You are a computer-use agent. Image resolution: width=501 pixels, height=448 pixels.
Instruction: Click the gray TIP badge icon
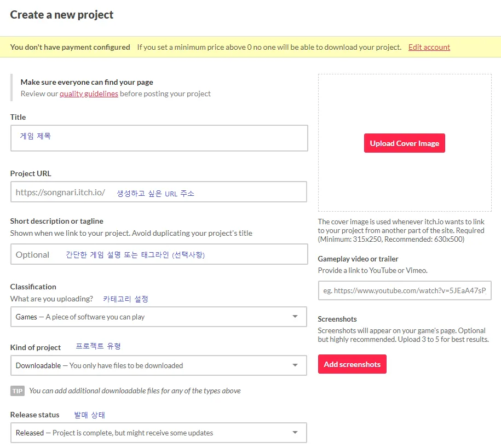[18, 391]
